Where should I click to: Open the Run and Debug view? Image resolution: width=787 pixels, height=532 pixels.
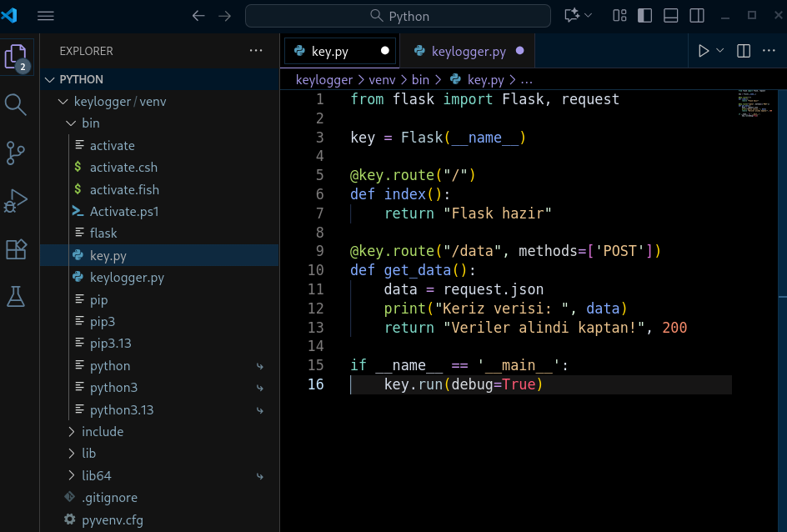click(x=16, y=201)
